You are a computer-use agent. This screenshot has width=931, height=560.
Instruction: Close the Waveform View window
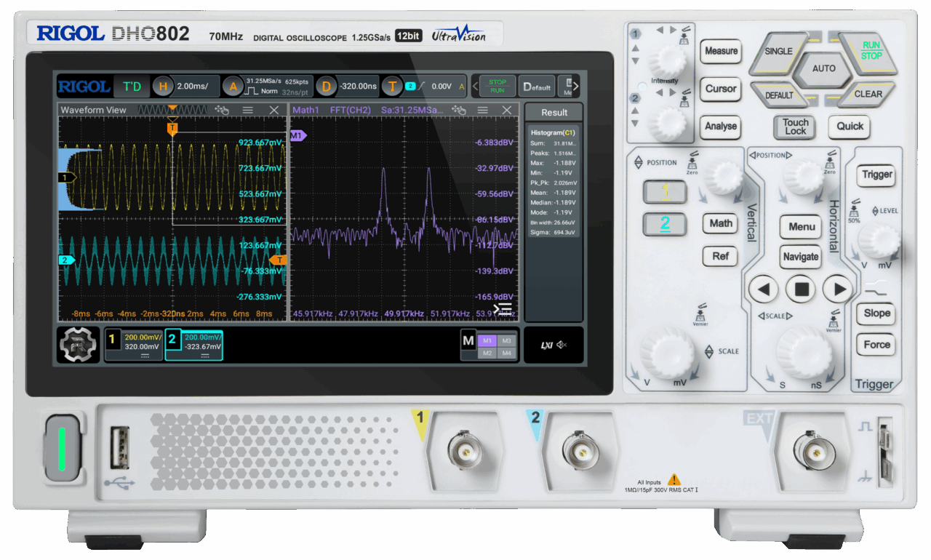(x=274, y=110)
